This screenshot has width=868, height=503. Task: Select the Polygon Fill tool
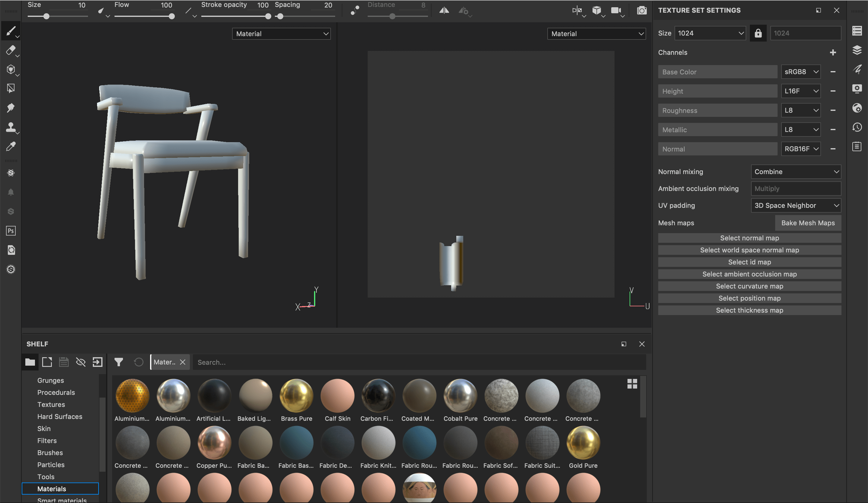click(11, 89)
